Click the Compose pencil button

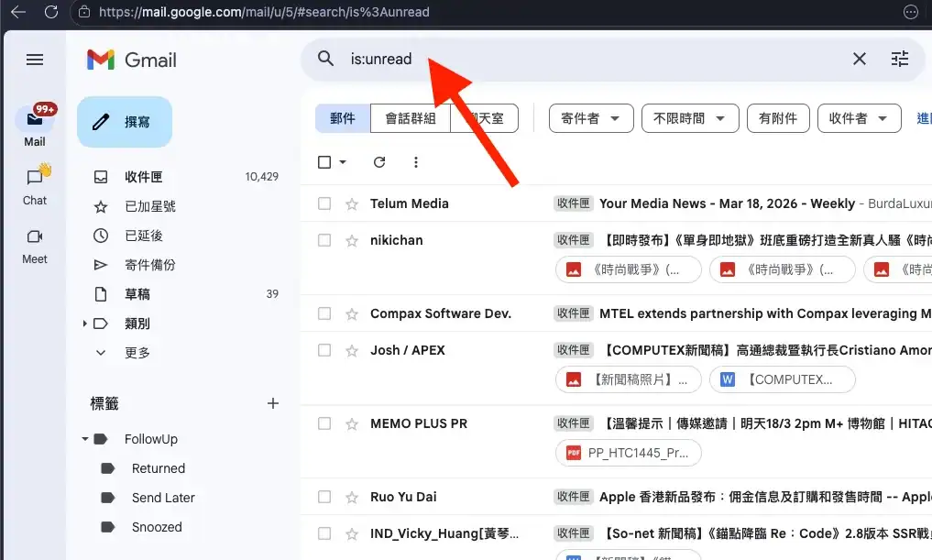tap(125, 122)
